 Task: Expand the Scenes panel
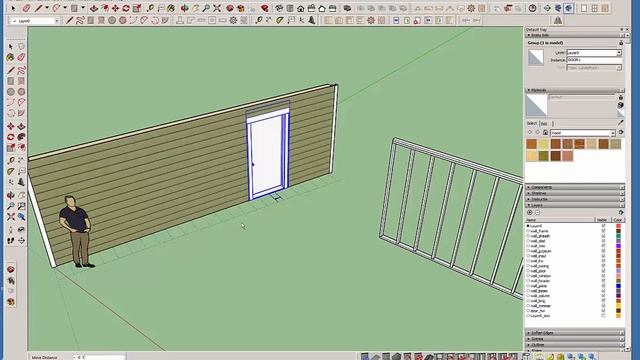click(575, 339)
